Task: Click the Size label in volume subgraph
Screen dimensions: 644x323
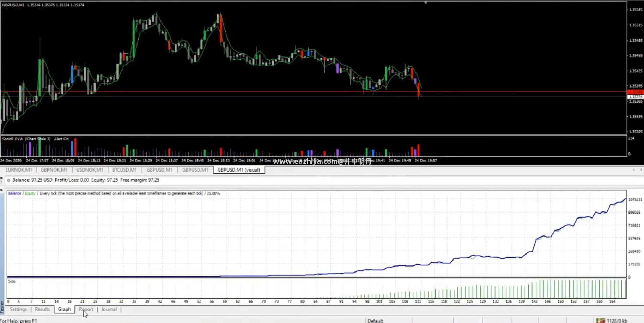Action: pyautogui.click(x=12, y=281)
